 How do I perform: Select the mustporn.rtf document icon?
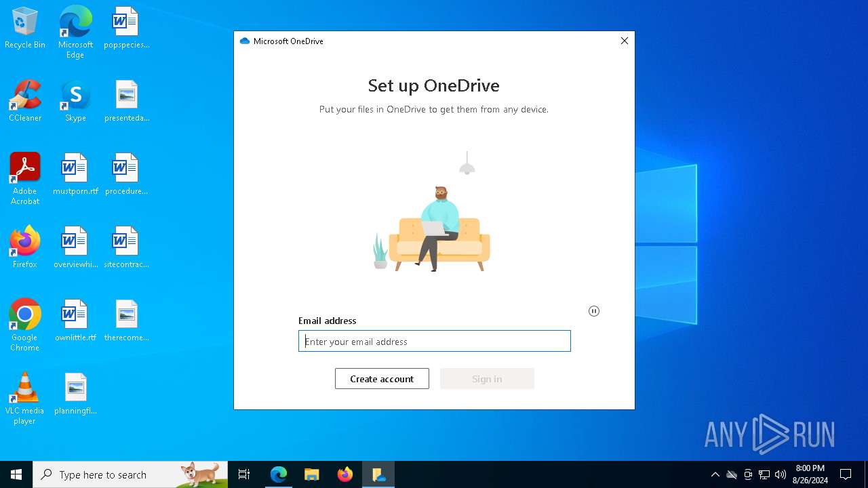pos(75,175)
